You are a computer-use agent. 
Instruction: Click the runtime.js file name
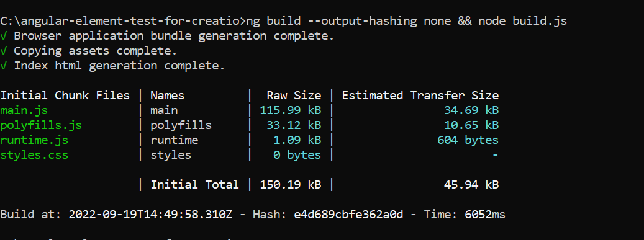[x=34, y=140]
